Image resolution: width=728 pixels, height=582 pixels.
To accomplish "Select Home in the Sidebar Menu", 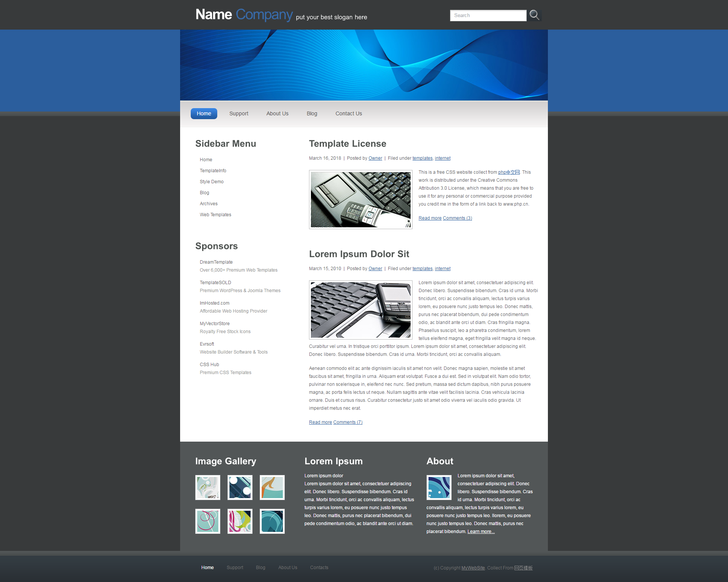I will point(206,160).
